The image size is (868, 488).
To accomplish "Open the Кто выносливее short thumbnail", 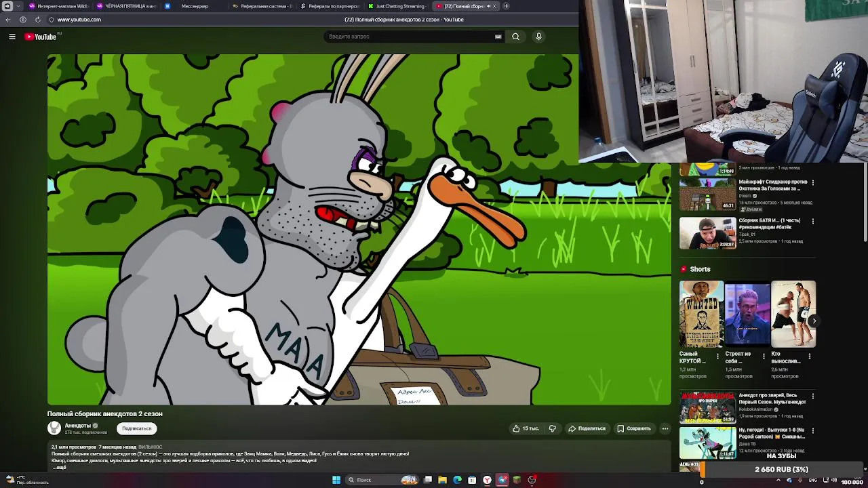I will [x=793, y=314].
